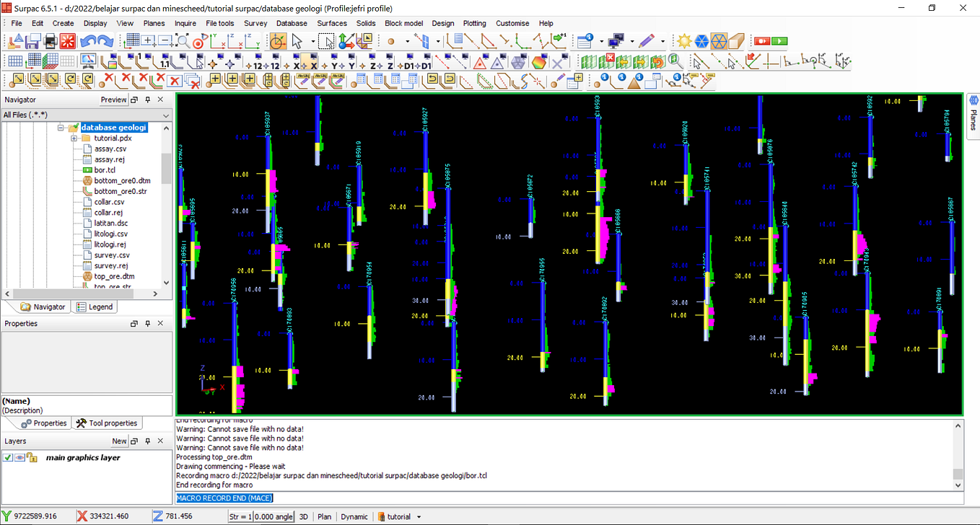The height and width of the screenshot is (525, 980).
Task: Click the Plan button in the status bar
Action: 325,516
